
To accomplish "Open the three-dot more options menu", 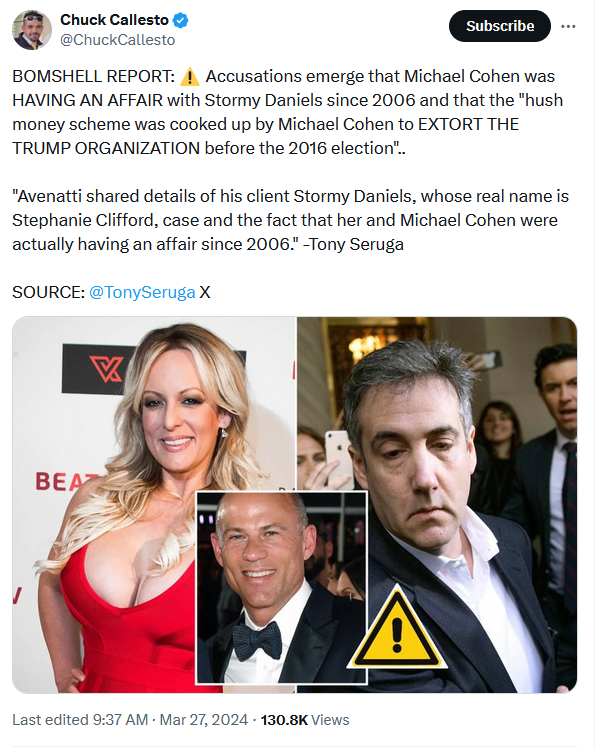I will 568,26.
